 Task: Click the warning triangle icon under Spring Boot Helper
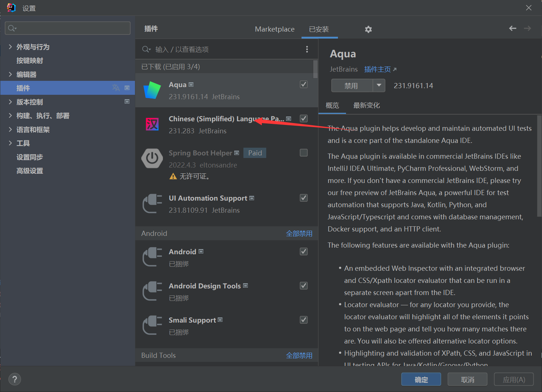tap(173, 177)
